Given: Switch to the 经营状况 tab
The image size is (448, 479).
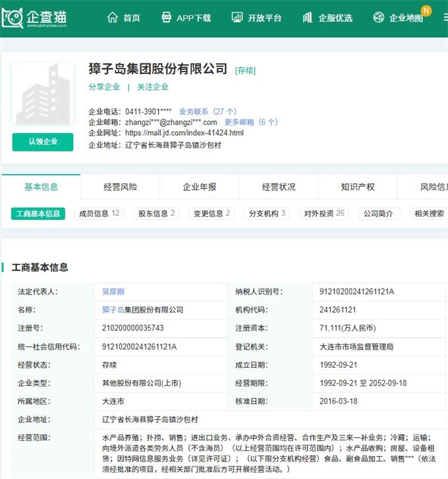Looking at the screenshot, I should [279, 186].
